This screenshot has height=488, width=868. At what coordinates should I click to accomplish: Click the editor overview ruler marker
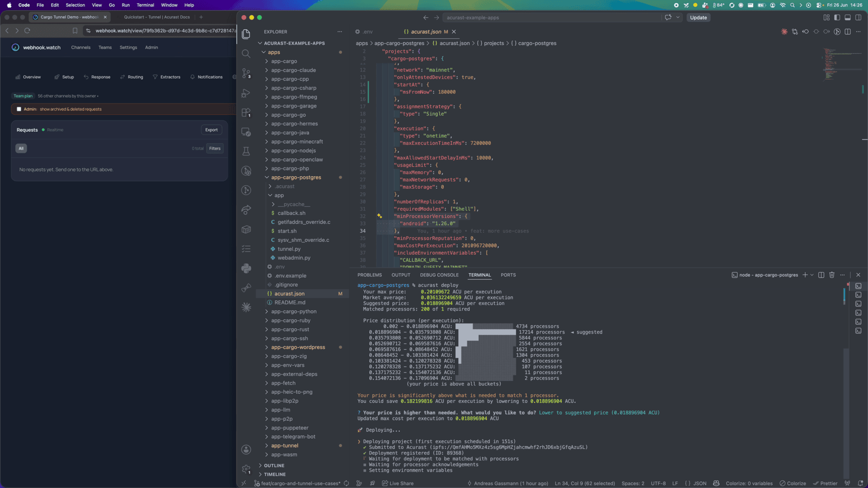click(863, 89)
